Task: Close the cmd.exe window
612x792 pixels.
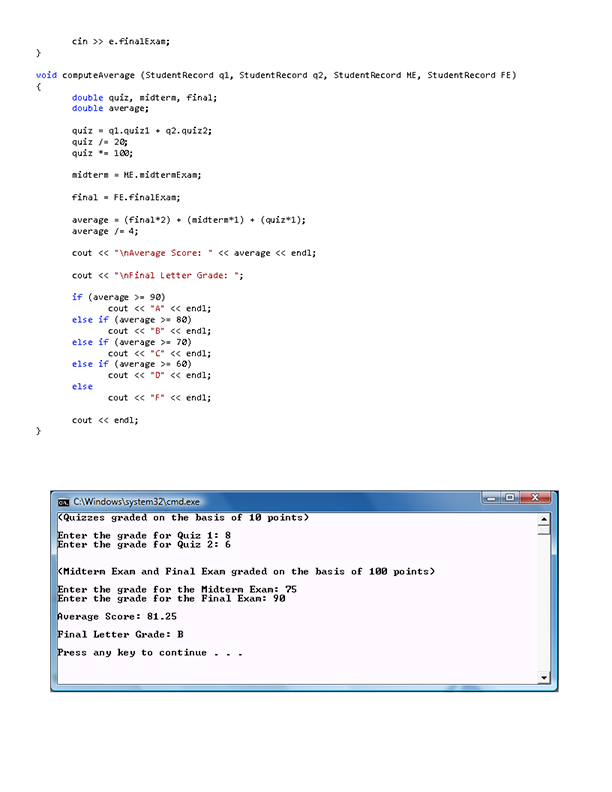Action: point(535,498)
